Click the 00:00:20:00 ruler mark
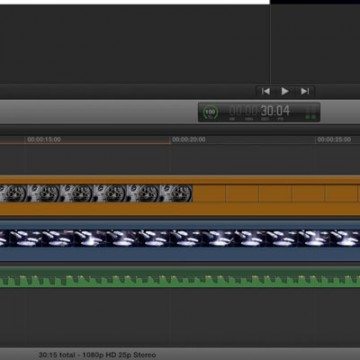This screenshot has height=360, width=360. click(x=189, y=140)
